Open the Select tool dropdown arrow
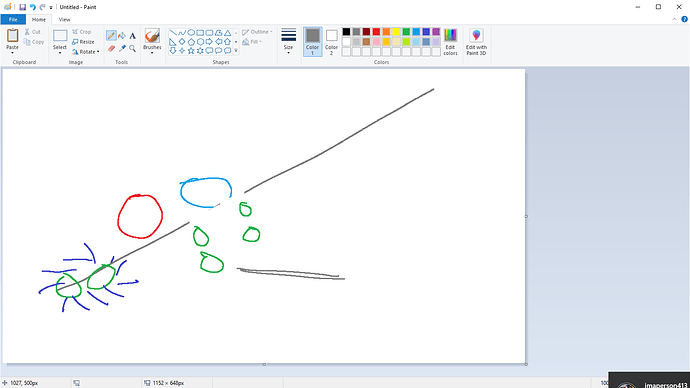 [60, 53]
